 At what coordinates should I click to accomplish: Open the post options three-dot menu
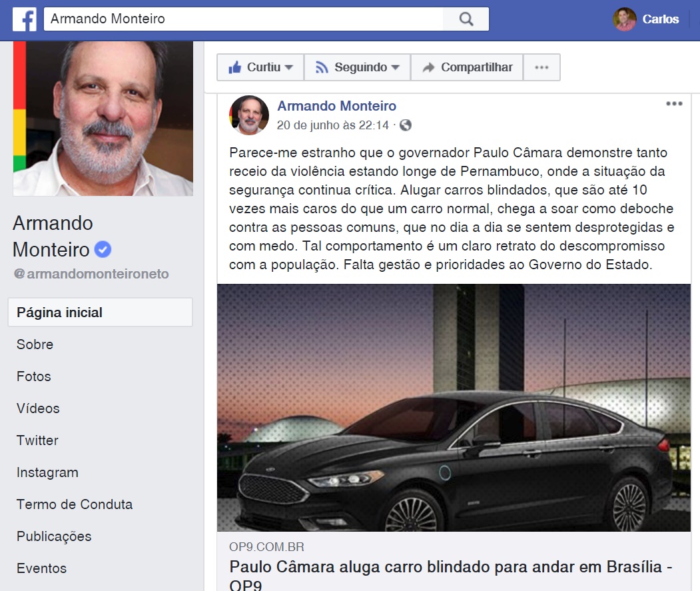pos(674,104)
